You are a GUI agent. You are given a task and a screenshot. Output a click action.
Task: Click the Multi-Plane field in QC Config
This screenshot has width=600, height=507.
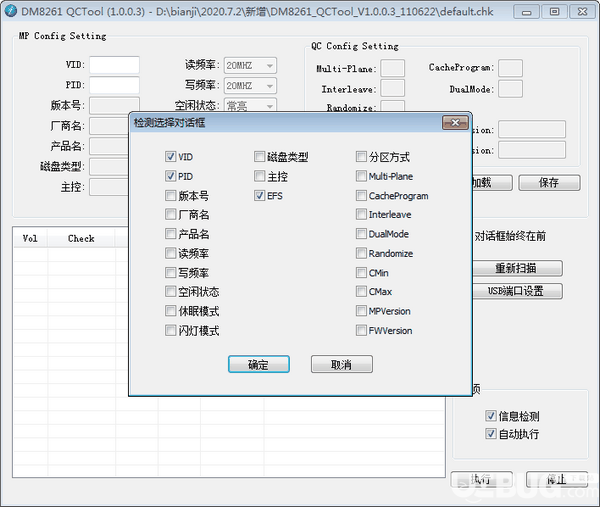(393, 68)
